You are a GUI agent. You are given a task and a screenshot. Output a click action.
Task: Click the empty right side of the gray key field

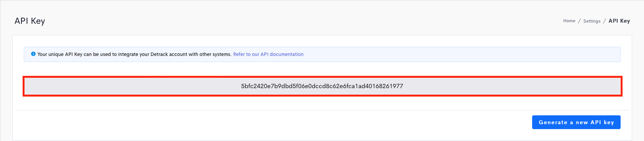[x=513, y=86]
